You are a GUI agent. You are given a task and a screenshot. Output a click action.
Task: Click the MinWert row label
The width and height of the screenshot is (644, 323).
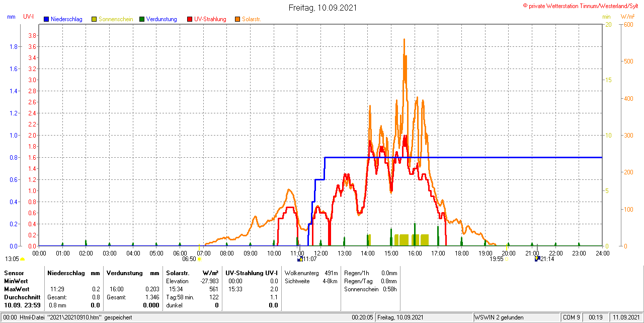click(16, 281)
